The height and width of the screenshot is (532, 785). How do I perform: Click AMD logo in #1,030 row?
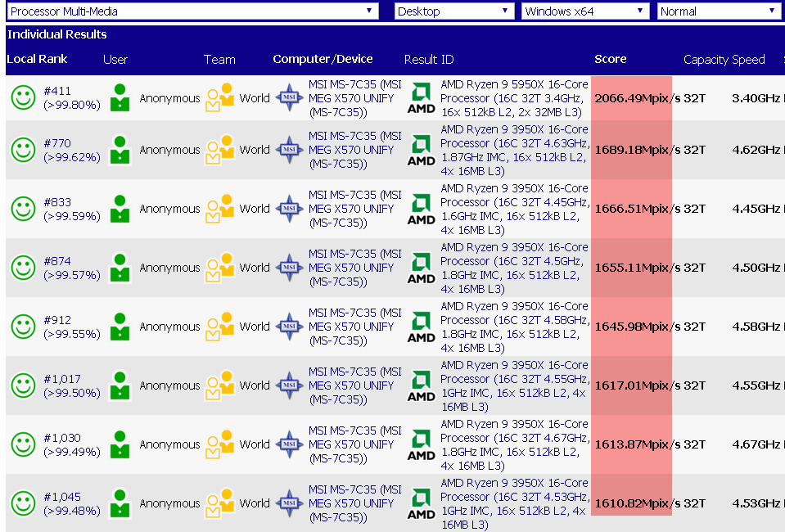(421, 445)
